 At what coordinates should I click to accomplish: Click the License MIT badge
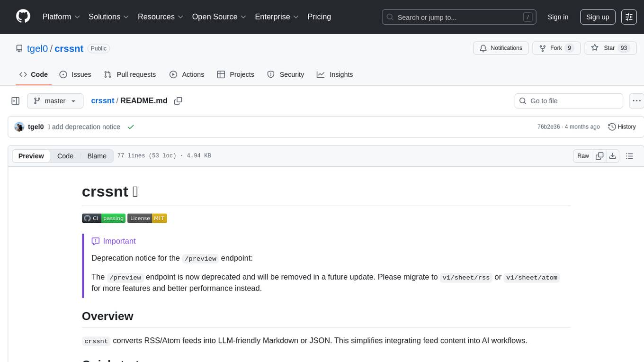coord(147,218)
